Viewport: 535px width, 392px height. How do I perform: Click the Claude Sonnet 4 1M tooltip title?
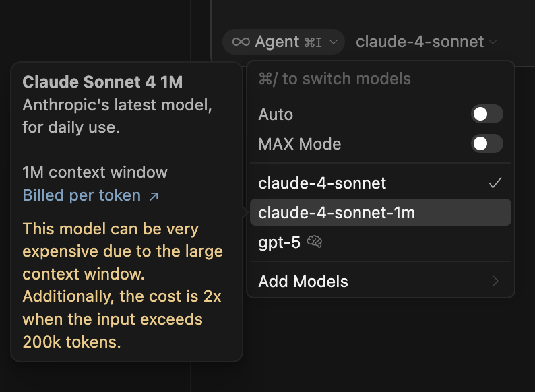[x=102, y=82]
